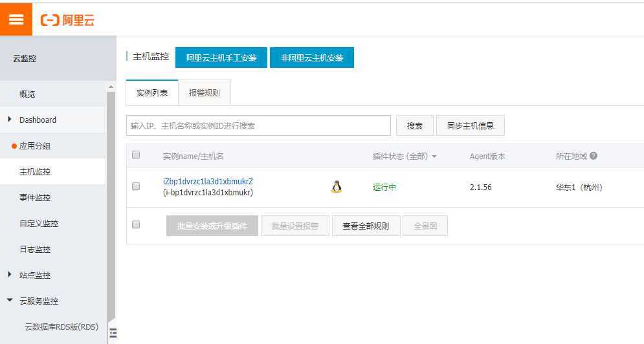Screen dimensions: 644x344
Task: Click the 实例name/主机名 column header
Action: [x=193, y=156]
